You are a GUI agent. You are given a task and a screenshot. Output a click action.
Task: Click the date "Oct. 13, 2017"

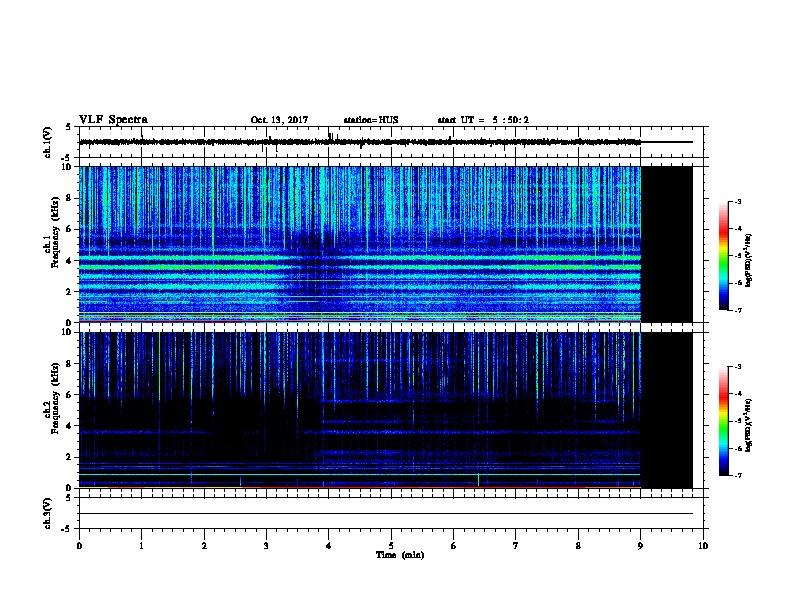(279, 120)
